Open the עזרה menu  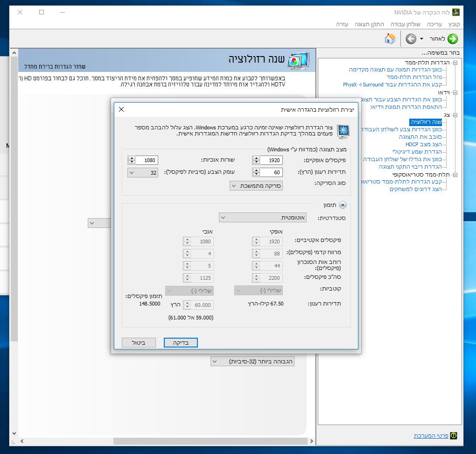342,24
